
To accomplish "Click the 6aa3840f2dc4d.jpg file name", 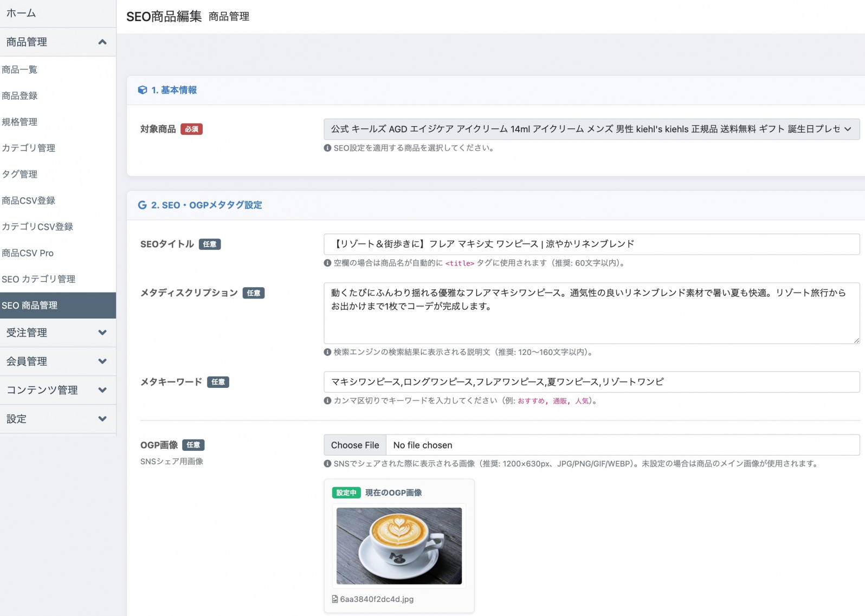I will (377, 599).
